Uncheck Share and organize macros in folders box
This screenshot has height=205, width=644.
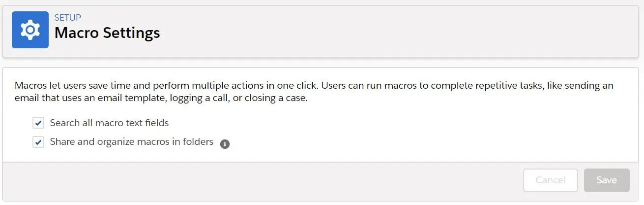click(x=38, y=142)
